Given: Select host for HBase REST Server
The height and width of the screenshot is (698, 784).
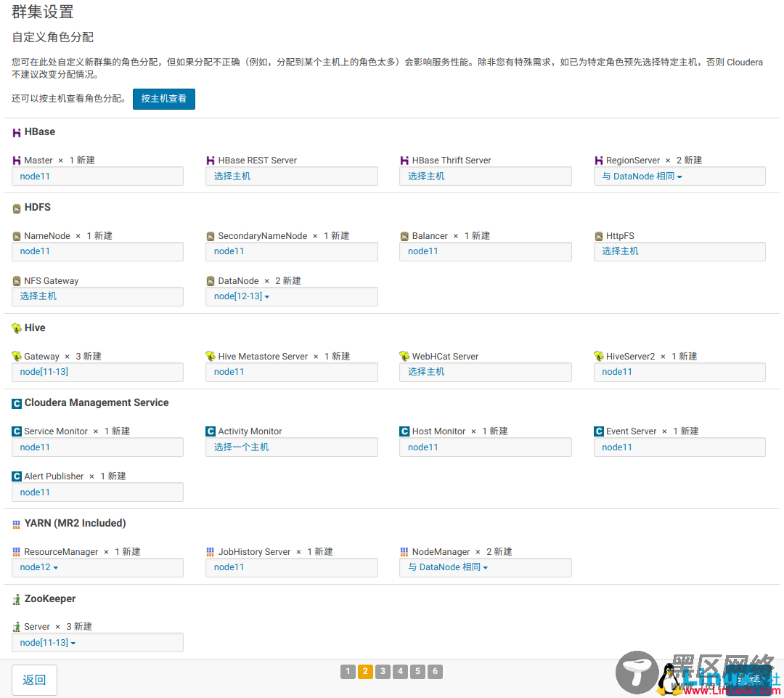Looking at the screenshot, I should pos(292,176).
